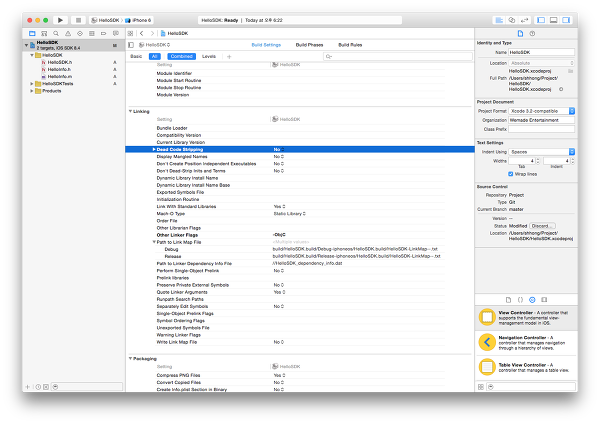Switch object library to icon grid view
This screenshot has width=600, height=424.
click(x=481, y=387)
